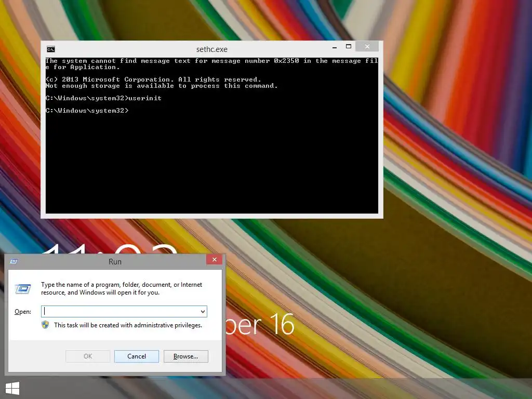Click the Run dialog title text

click(x=115, y=262)
